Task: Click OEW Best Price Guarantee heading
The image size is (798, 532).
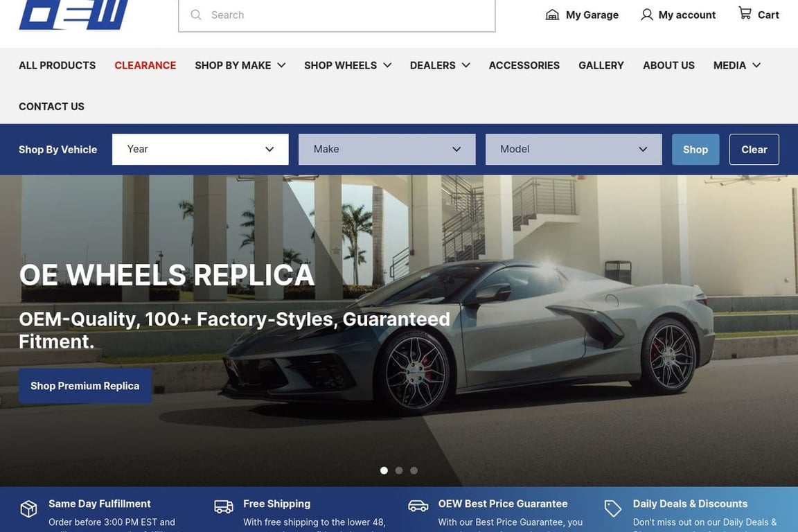Action: 503,504
